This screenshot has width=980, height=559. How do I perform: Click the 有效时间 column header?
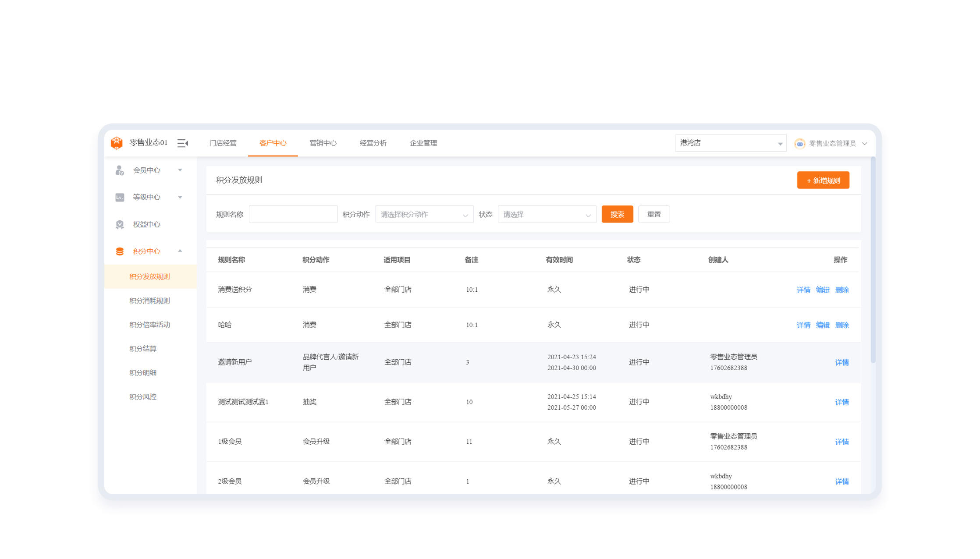(559, 260)
